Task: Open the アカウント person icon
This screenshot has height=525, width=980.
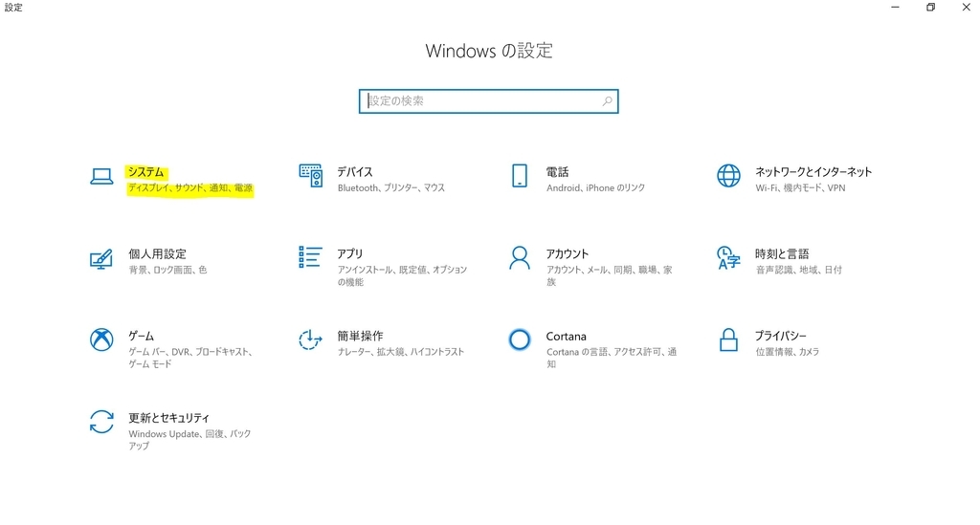Action: [x=520, y=258]
